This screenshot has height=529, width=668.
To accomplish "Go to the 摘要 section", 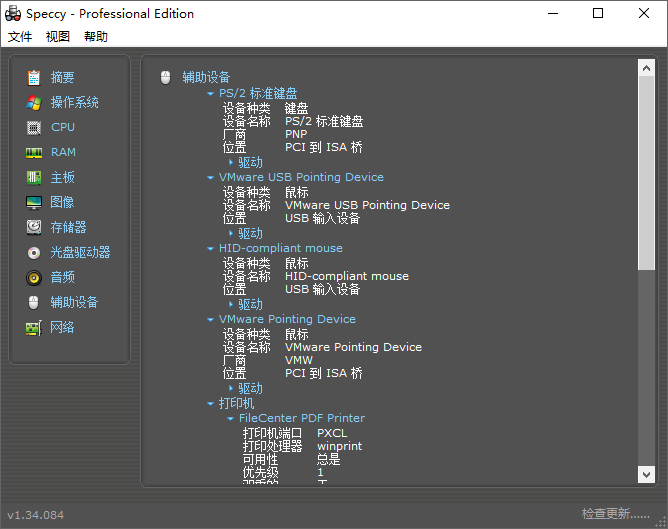I will (63, 78).
